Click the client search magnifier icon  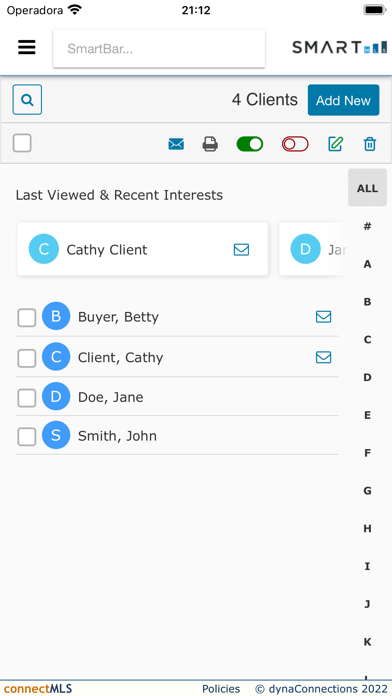27,100
